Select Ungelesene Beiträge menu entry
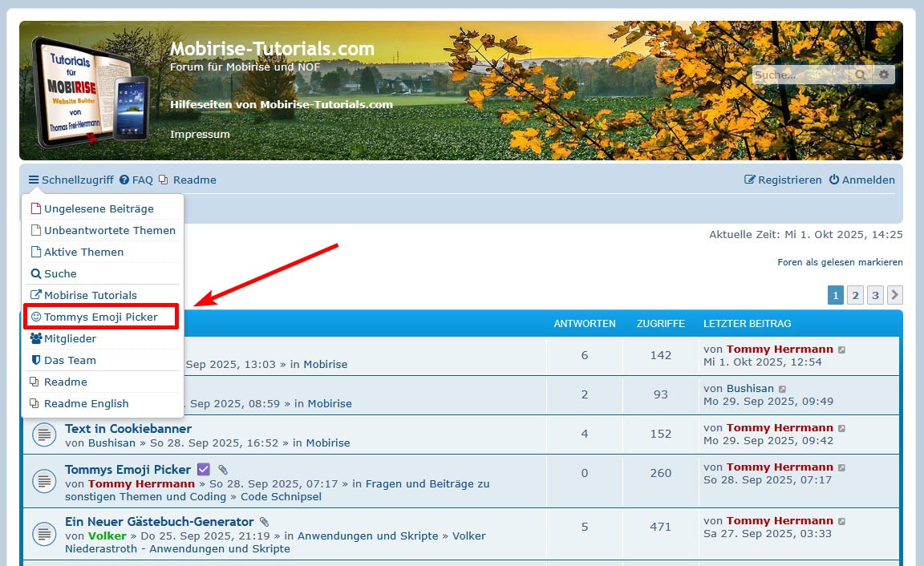 (x=102, y=208)
